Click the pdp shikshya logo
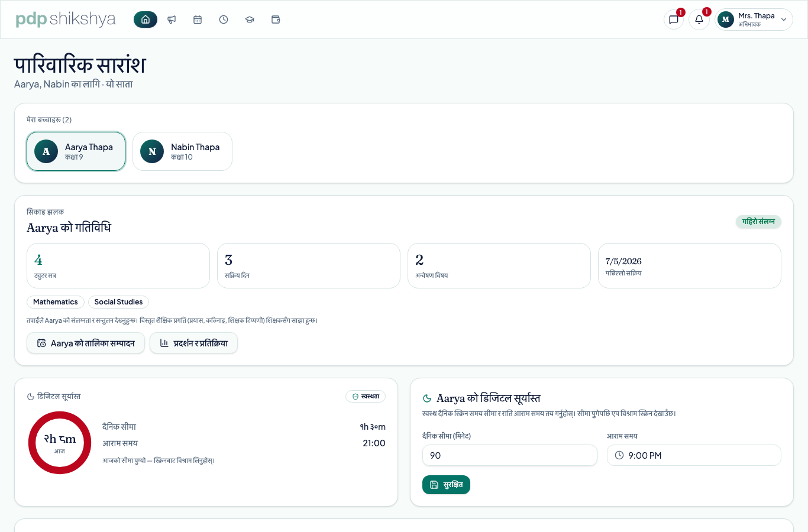This screenshot has height=532, width=808. pos(66,19)
